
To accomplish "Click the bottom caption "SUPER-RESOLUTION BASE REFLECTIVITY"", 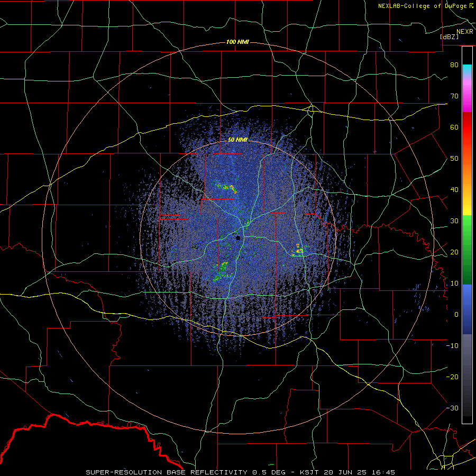I will click(167, 472).
